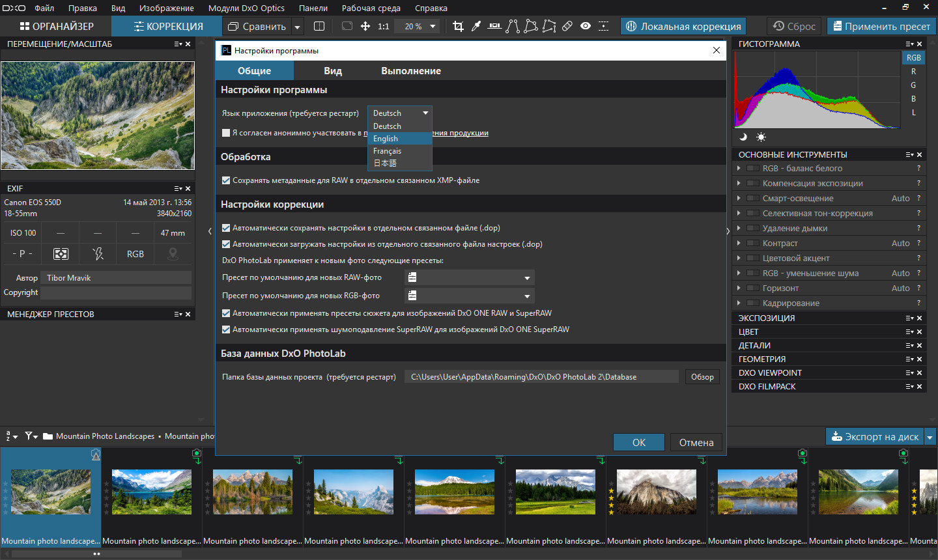This screenshot has height=560, width=938.
Task: Expand the Селективная тон-коррекция section
Action: [739, 213]
